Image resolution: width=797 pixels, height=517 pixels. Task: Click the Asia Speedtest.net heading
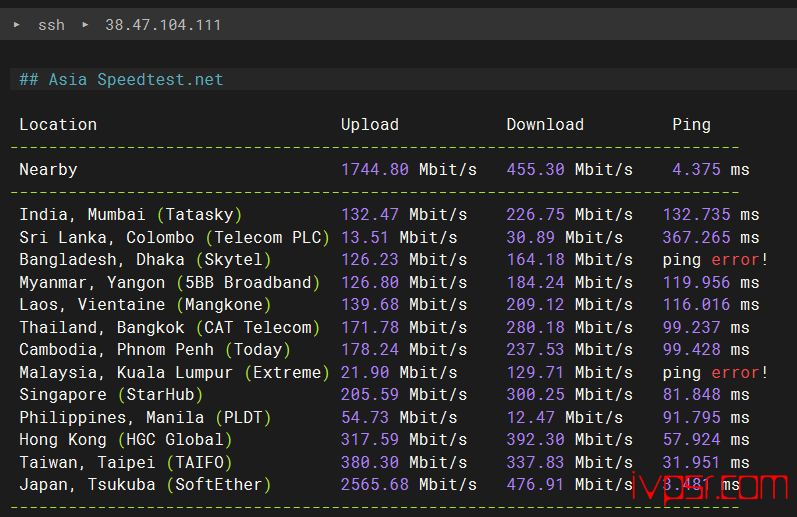121,80
